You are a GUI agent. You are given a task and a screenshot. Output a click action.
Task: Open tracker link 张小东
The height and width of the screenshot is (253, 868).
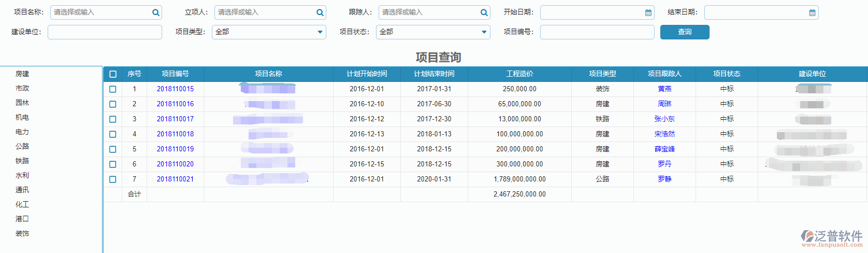pos(664,119)
